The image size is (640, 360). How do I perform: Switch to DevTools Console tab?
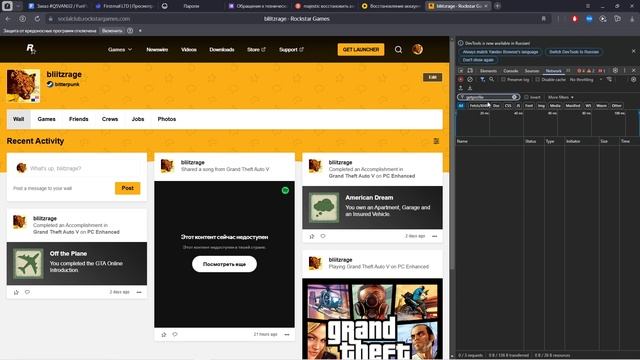510,71
